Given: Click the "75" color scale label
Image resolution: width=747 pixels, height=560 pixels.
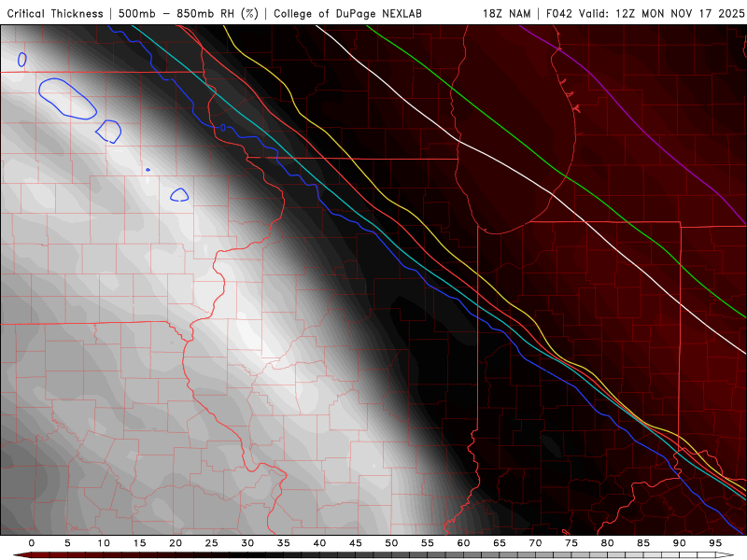Looking at the screenshot, I should 571,543.
